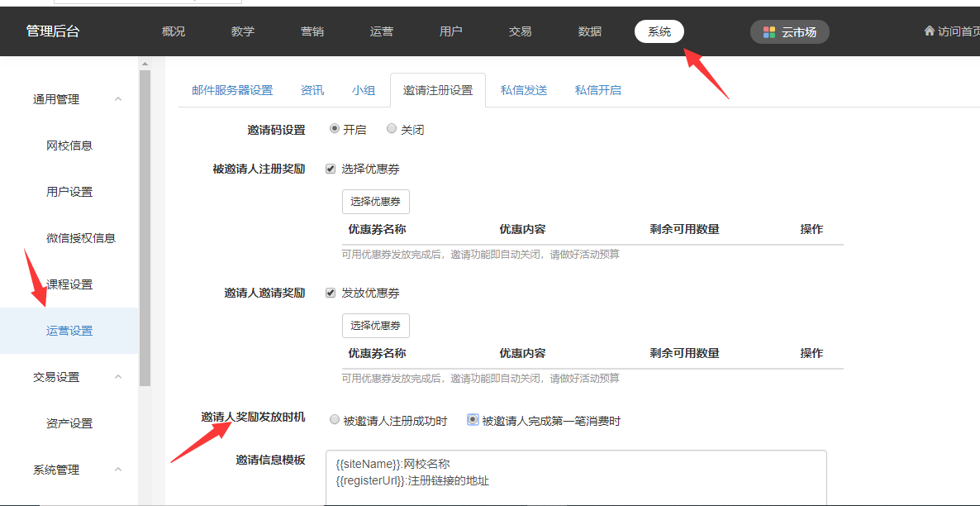Choose 被邀请人完成第一笔消费时 radio option
The width and height of the screenshot is (980, 506).
(x=473, y=420)
